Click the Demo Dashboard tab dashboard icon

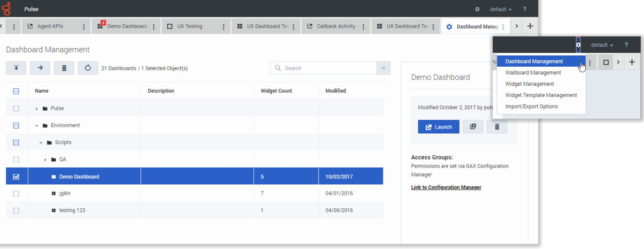pyautogui.click(x=100, y=26)
